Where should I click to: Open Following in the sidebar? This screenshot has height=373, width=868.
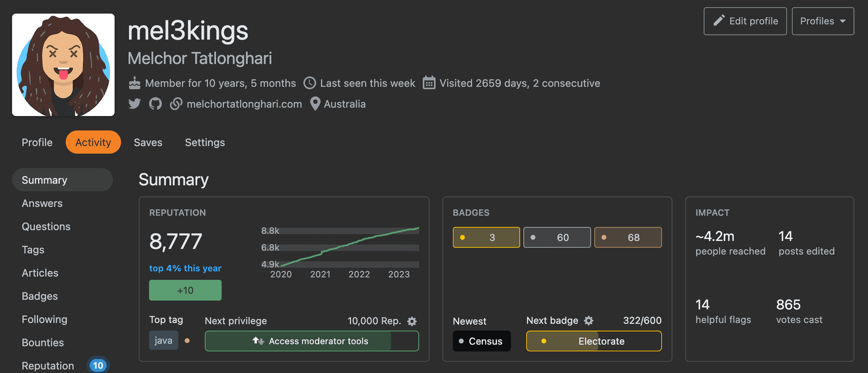tap(44, 319)
